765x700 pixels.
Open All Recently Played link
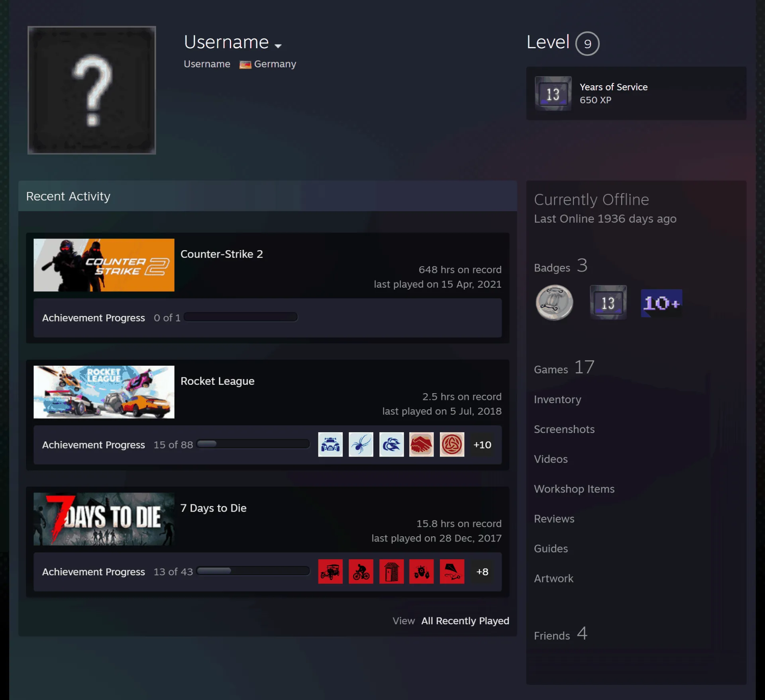465,621
